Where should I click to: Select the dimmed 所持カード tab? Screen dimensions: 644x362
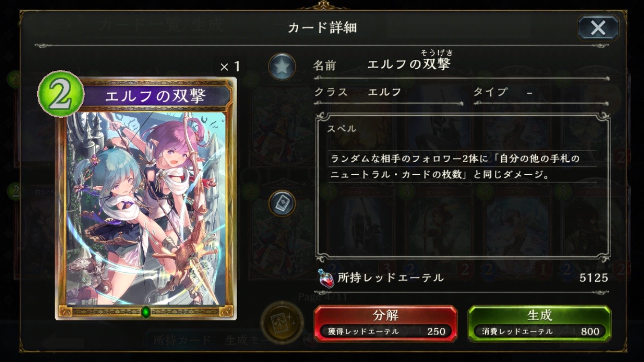pyautogui.click(x=182, y=340)
